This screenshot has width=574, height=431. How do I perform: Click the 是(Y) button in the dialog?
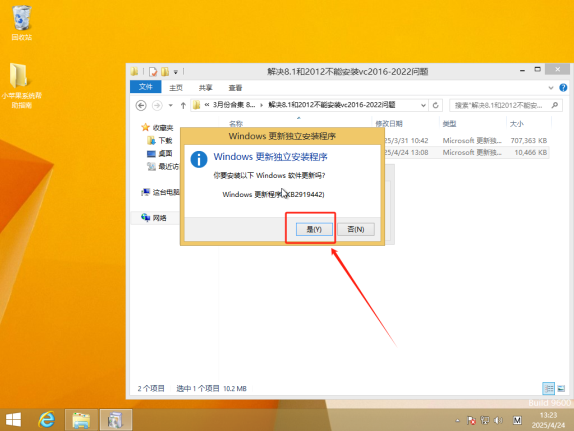(x=314, y=229)
